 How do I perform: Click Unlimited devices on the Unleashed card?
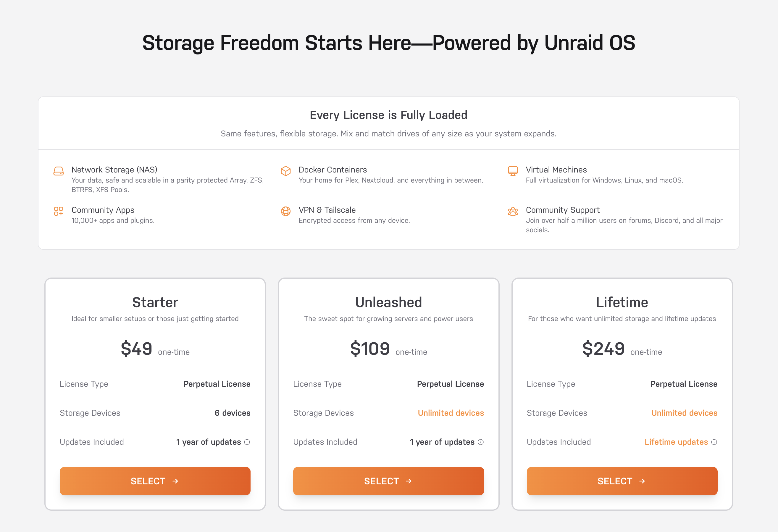(451, 413)
